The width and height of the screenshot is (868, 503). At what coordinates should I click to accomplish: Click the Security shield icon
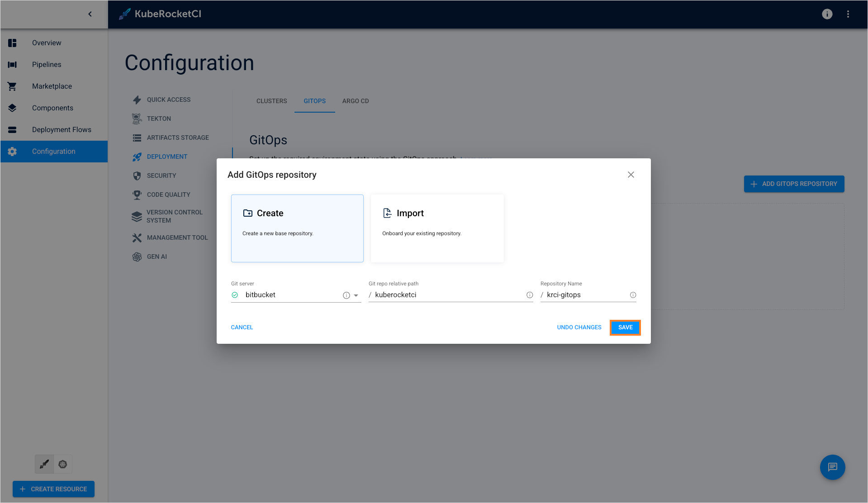tap(137, 176)
